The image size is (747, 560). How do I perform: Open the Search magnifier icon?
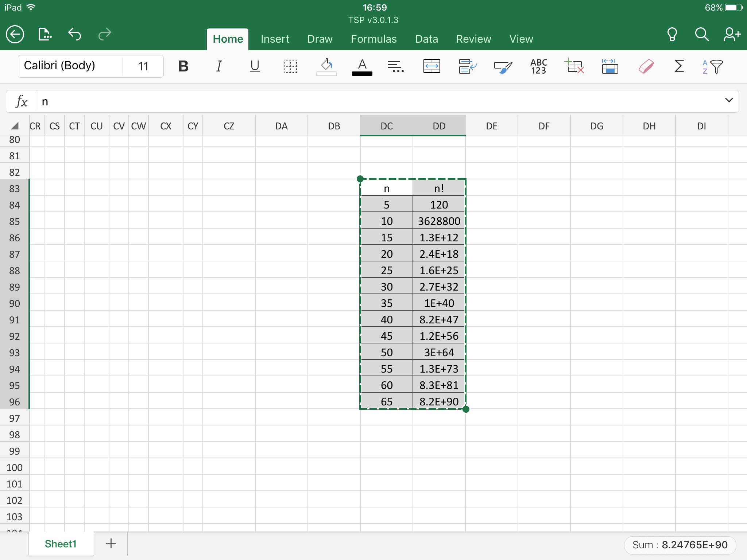tap(701, 34)
